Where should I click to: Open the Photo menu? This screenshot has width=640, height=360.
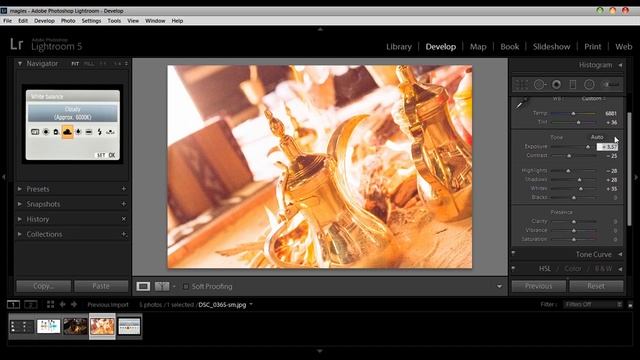(68, 20)
